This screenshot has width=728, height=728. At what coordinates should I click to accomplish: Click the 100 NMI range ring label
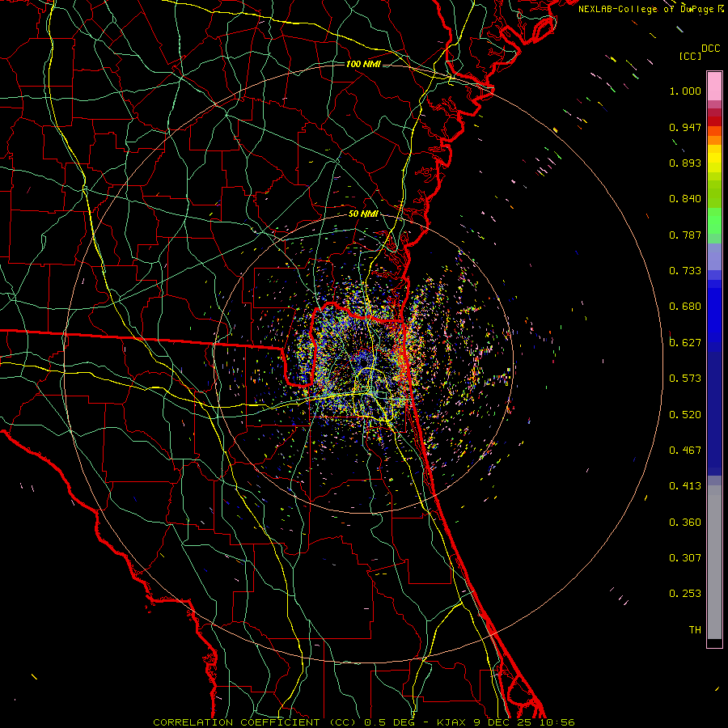pos(363,64)
